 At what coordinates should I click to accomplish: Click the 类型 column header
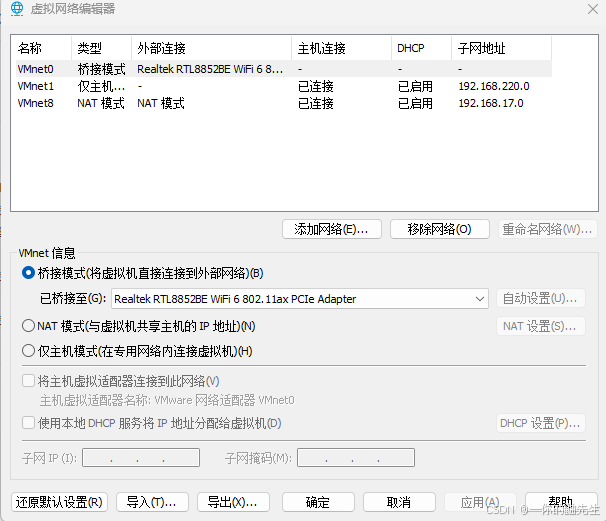(x=102, y=48)
